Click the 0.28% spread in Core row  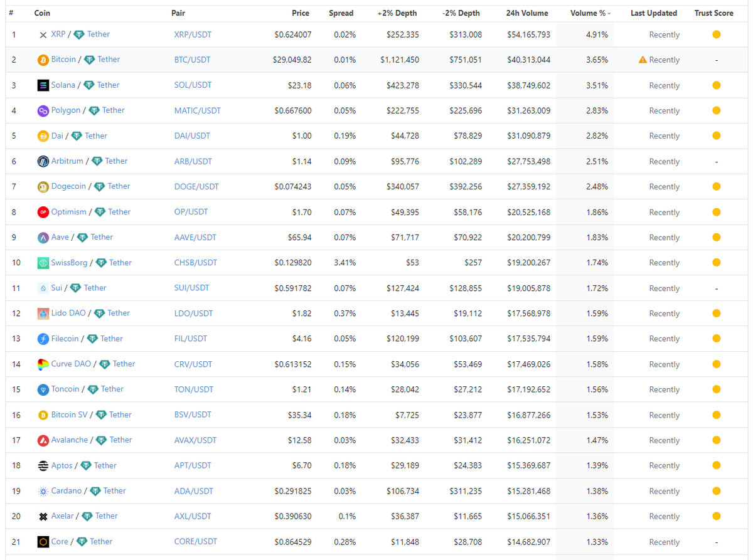(344, 542)
